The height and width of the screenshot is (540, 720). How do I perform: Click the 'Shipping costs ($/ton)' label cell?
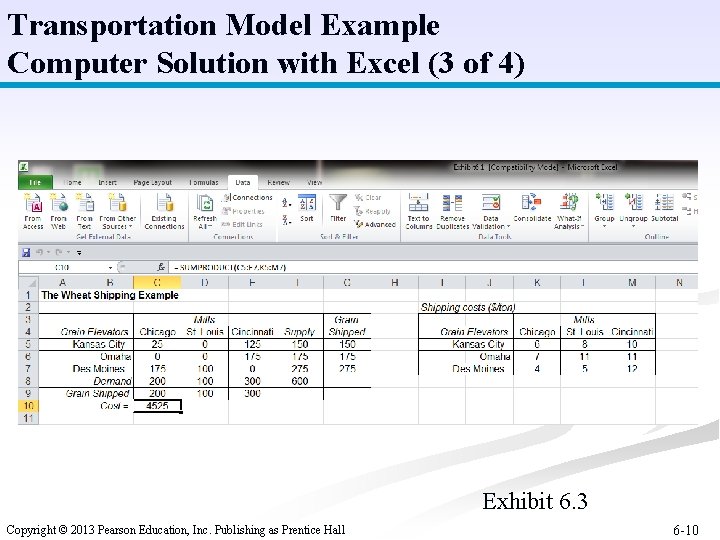pos(468,307)
